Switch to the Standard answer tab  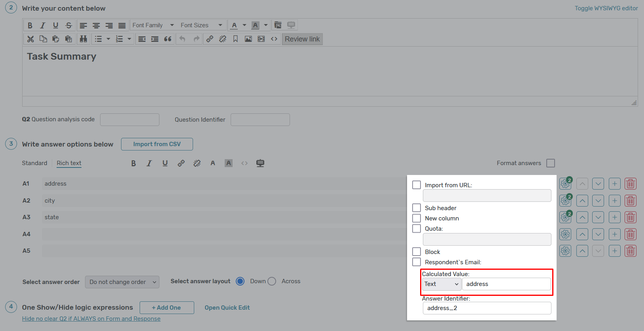click(34, 163)
